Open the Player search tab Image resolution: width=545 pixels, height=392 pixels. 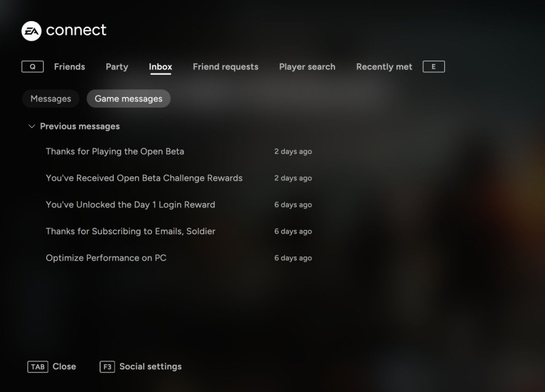(307, 67)
